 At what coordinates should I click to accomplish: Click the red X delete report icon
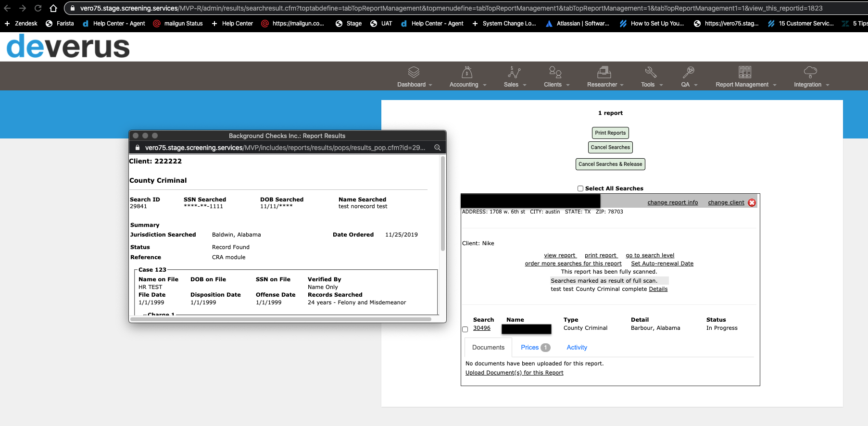pyautogui.click(x=752, y=202)
